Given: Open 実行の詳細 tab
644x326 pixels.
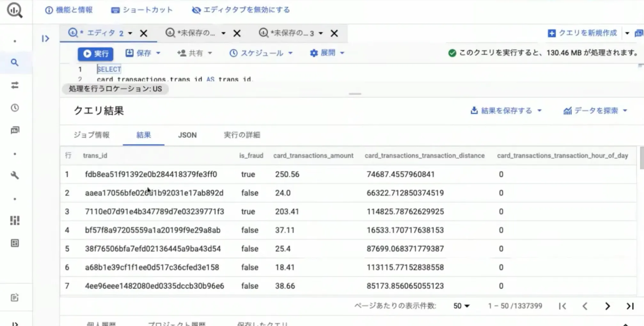Looking at the screenshot, I should (x=242, y=135).
